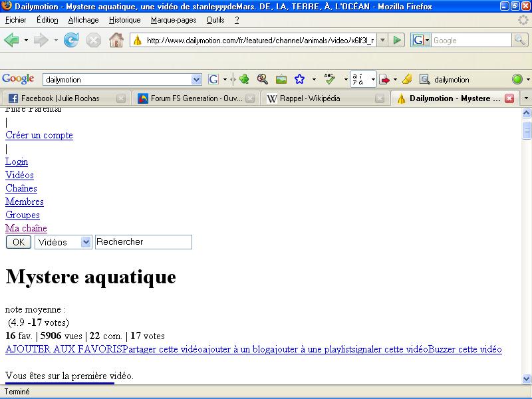Screen dimensions: 532x399
Task: Click the Créer un compte link
Action: [x=39, y=135]
